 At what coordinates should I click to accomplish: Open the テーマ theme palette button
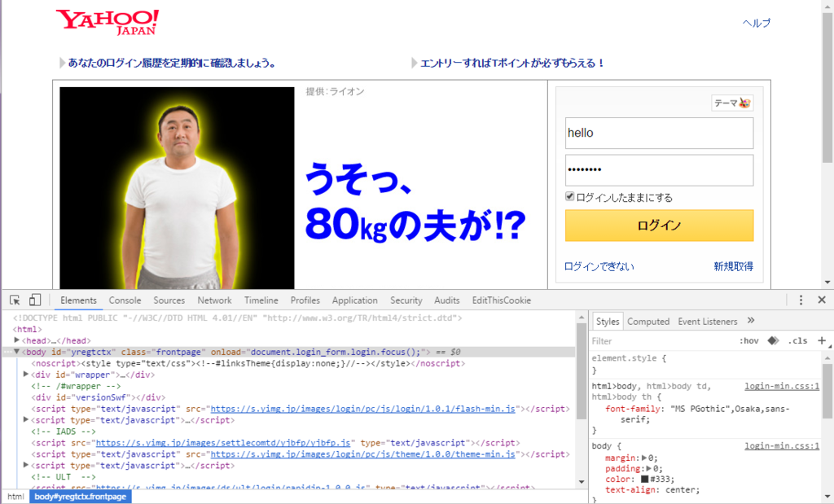coord(732,103)
